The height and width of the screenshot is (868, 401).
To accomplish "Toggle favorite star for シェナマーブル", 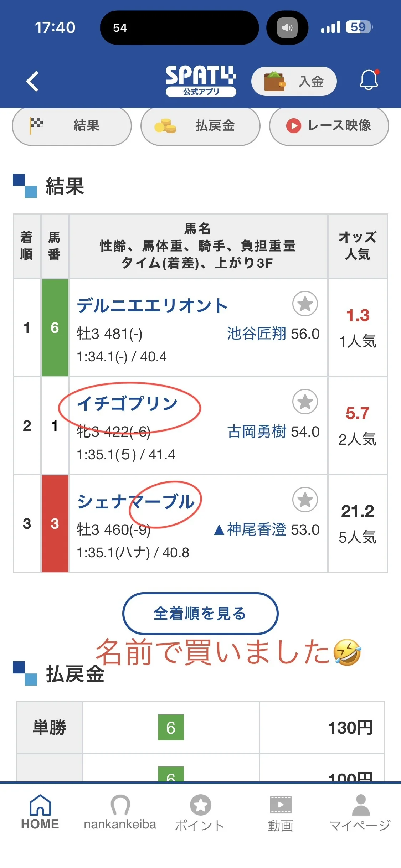I will click(x=305, y=500).
